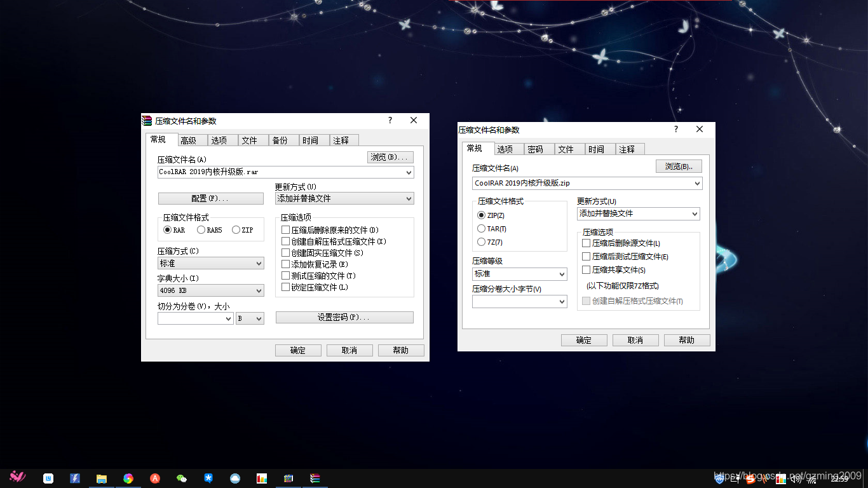
Task: Select the ZIP(Z) radio in the .zip dialog
Action: pyautogui.click(x=481, y=215)
